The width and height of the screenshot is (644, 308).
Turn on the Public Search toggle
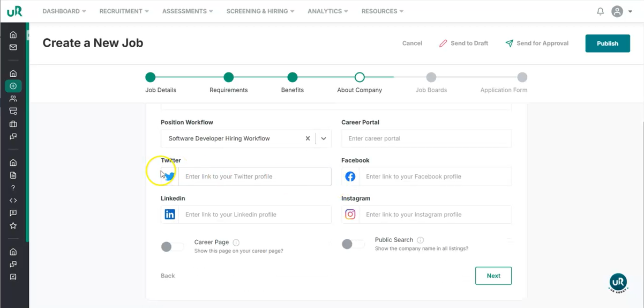pyautogui.click(x=353, y=245)
